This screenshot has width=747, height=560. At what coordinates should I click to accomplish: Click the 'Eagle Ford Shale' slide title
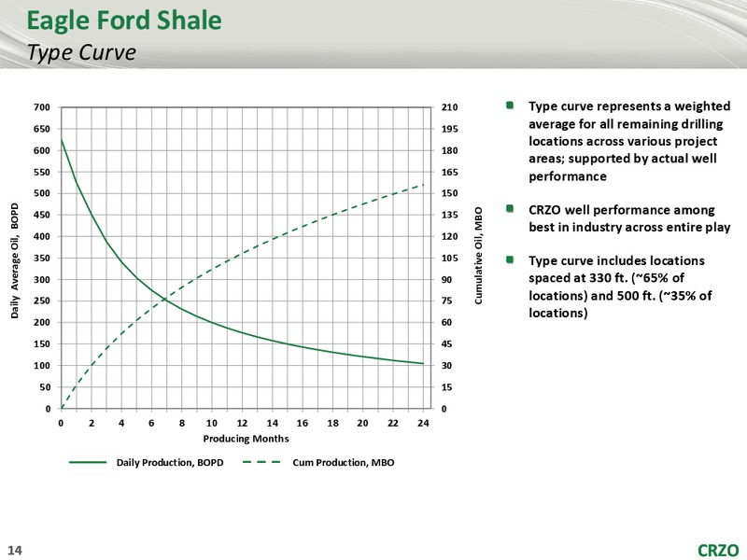point(124,21)
